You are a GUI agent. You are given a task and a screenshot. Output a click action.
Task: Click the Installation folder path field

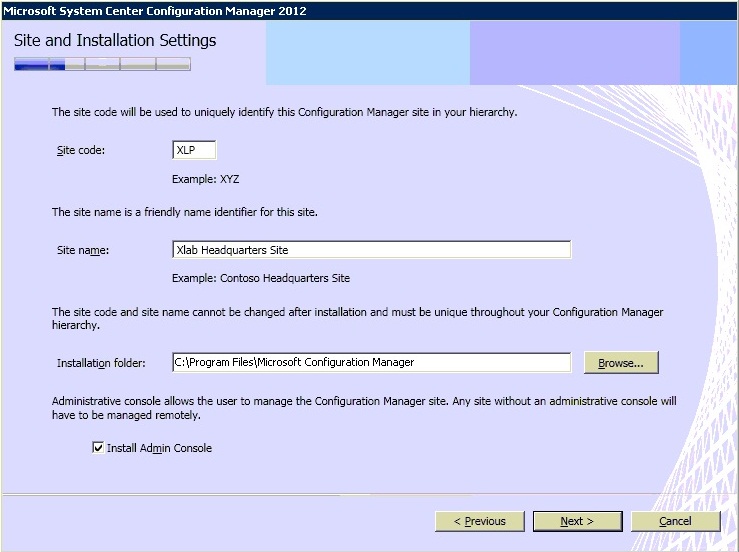[x=371, y=362]
